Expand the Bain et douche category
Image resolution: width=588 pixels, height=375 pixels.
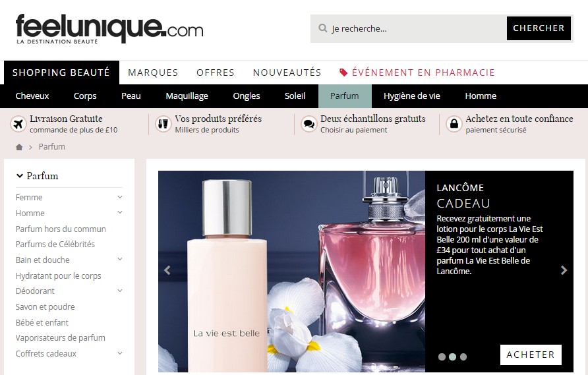pyautogui.click(x=119, y=259)
